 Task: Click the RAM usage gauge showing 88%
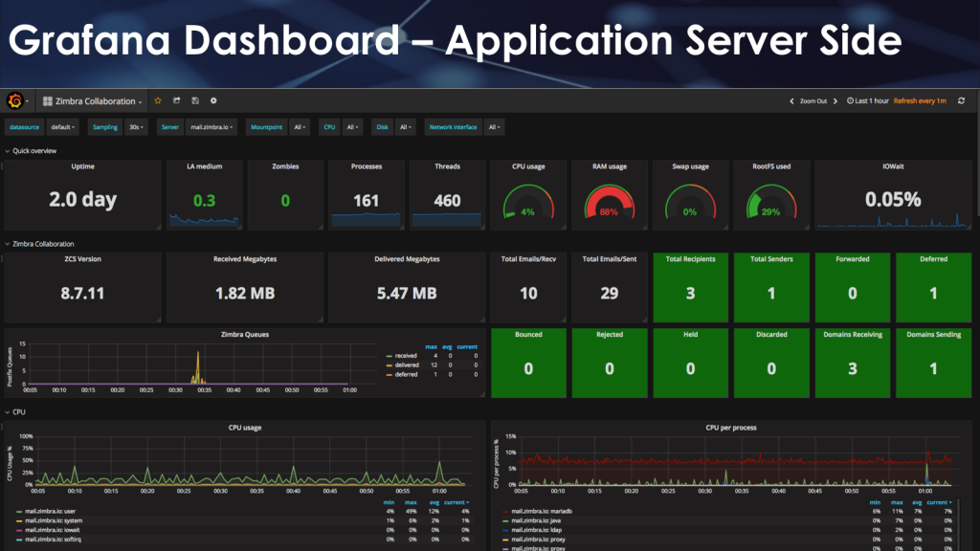click(610, 202)
